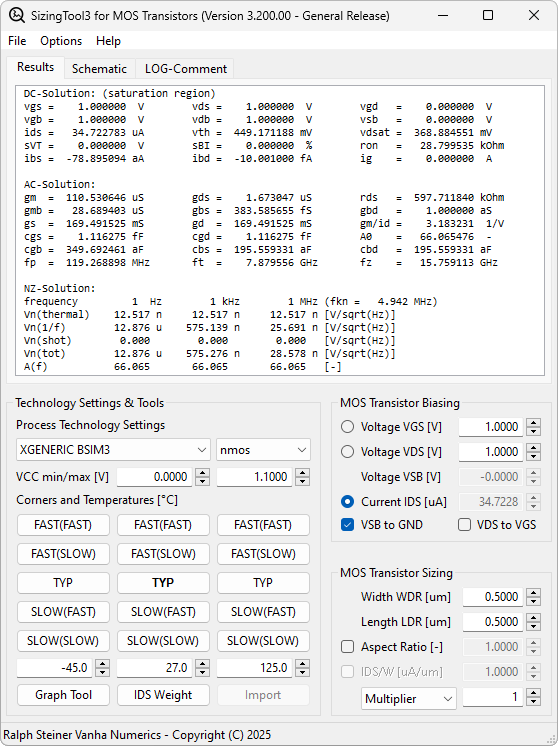
Task: Increase Width WDR with up arrow
Action: click(533, 592)
